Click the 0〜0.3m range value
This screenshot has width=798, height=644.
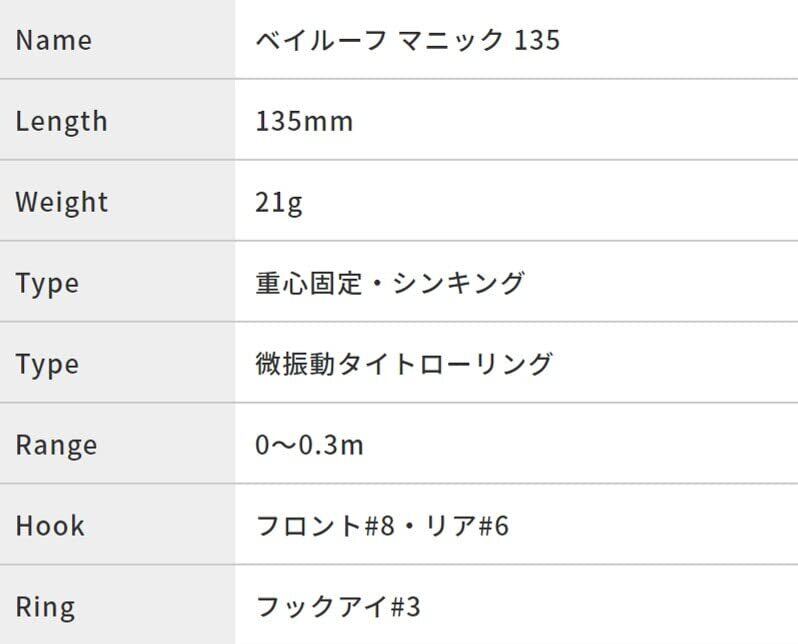[x=309, y=445]
